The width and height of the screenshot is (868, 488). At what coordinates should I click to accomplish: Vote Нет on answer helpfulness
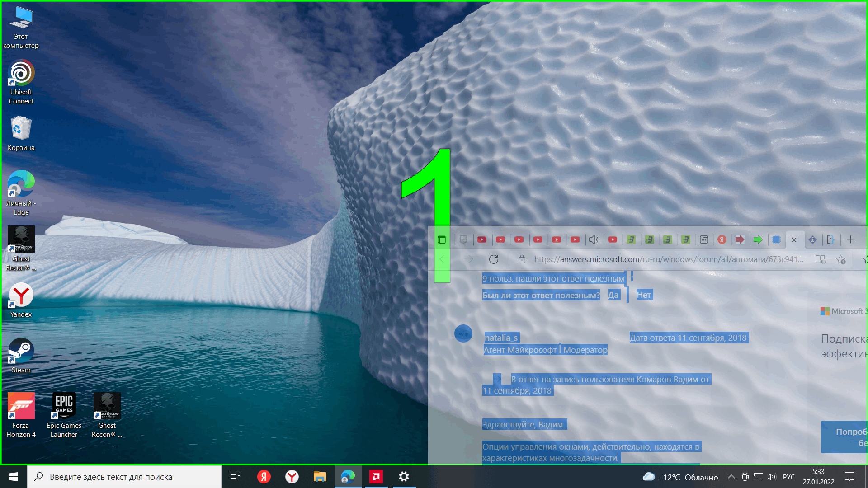click(644, 295)
